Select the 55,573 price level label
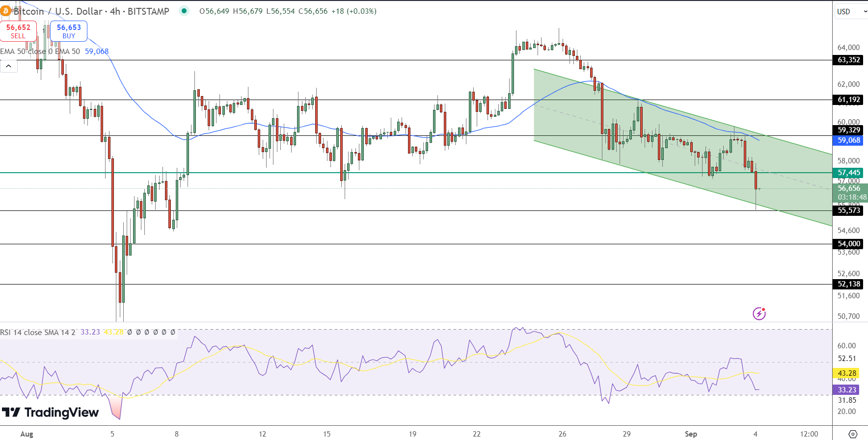This screenshot has width=868, height=440. click(849, 210)
